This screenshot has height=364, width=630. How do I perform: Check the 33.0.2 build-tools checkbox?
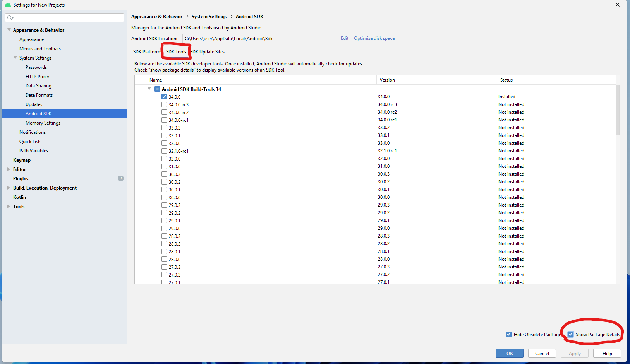point(164,128)
